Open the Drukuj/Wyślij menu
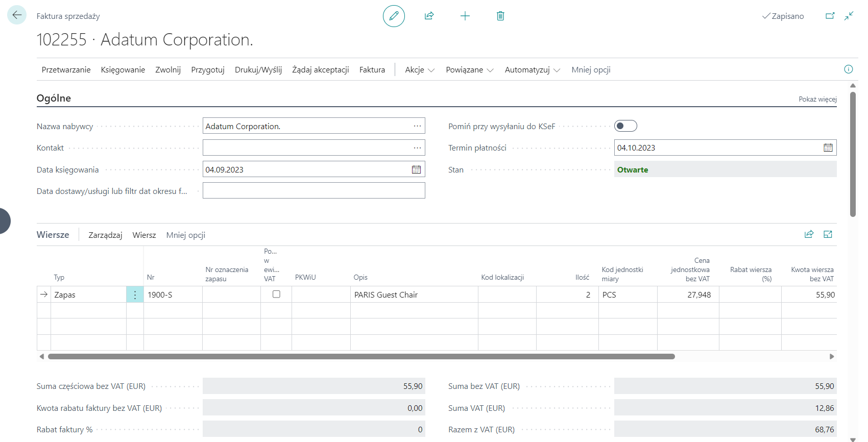 [258, 70]
